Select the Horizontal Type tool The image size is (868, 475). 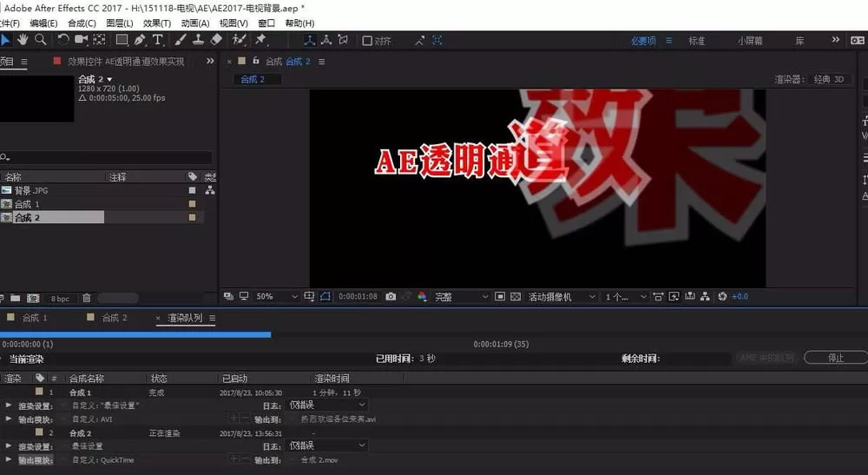coord(158,40)
